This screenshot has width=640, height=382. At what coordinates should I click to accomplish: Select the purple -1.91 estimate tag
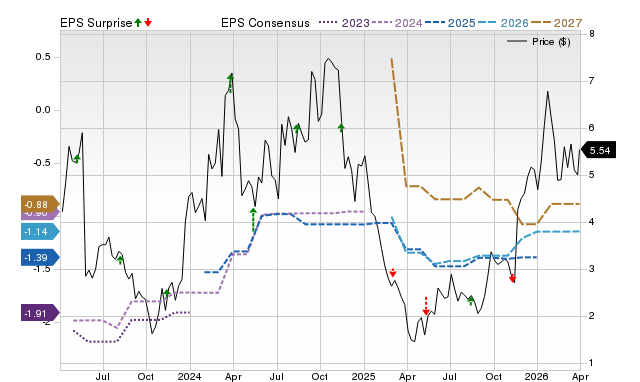[x=40, y=313]
